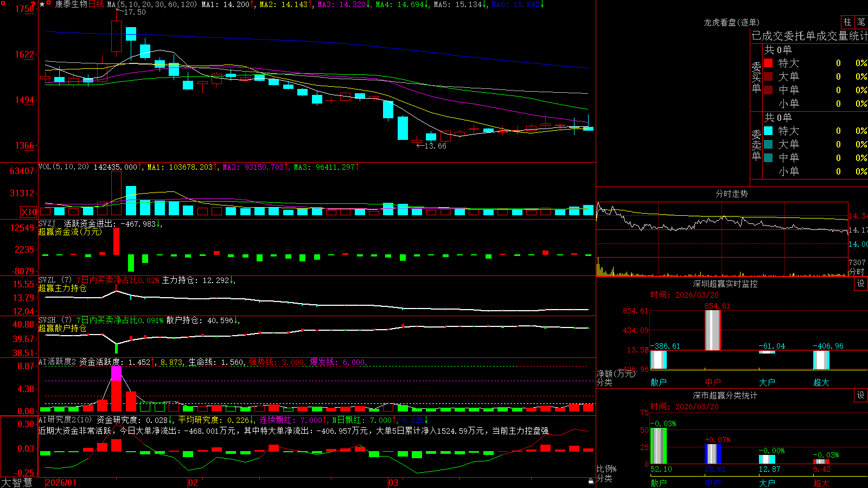The height and width of the screenshot is (488, 868).
Task: Click the 爆发线: 6.000 label
Action: point(337,362)
